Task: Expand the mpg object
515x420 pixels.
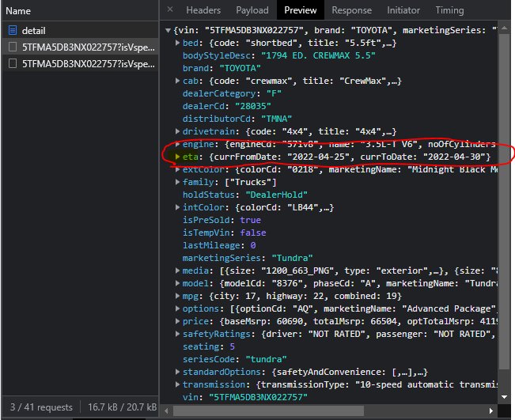Action: pos(177,296)
